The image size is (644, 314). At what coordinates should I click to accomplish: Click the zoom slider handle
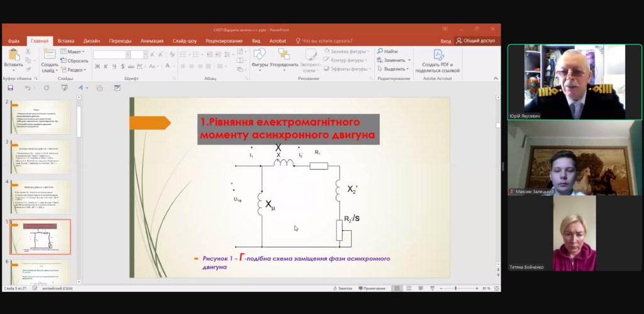(x=455, y=289)
